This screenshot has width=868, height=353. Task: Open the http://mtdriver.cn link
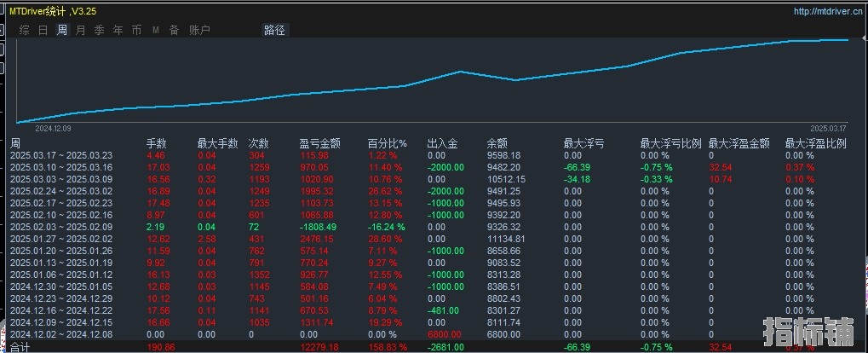pyautogui.click(x=828, y=11)
